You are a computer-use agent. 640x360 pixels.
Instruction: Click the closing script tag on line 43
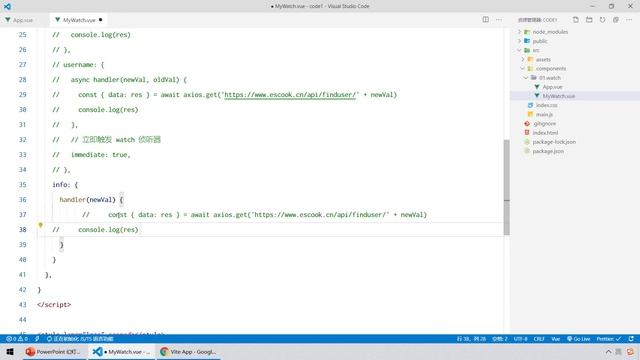[x=54, y=304]
